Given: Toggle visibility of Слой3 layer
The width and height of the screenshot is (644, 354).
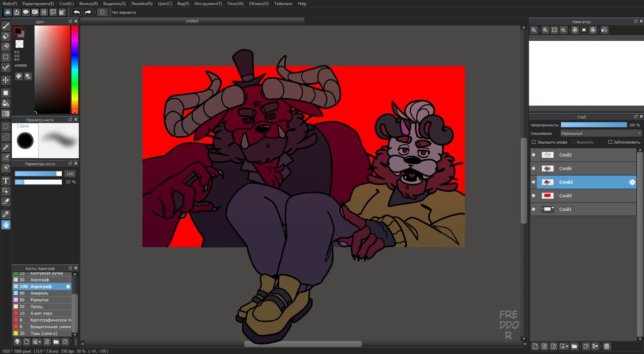Looking at the screenshot, I should tap(533, 182).
